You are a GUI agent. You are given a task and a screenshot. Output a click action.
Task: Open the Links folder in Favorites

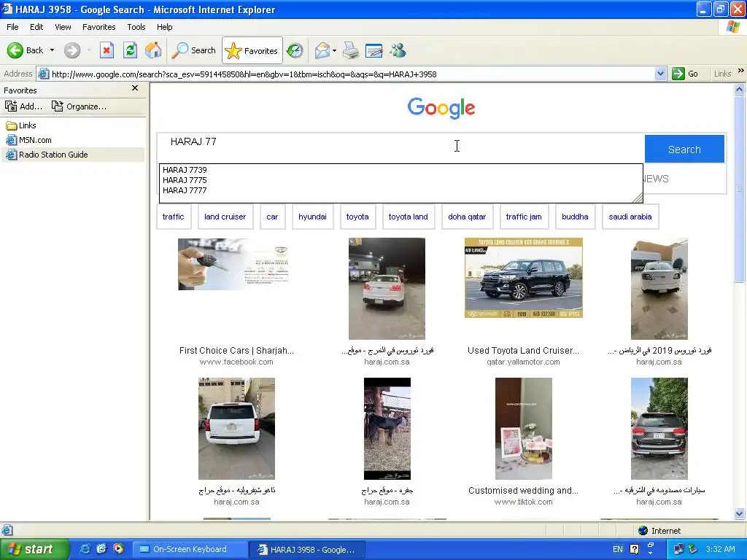(x=21, y=125)
